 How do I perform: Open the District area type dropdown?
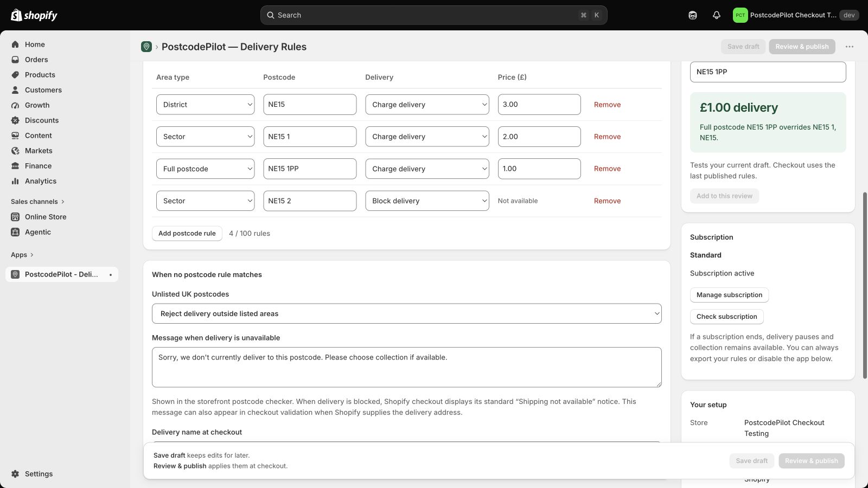206,105
